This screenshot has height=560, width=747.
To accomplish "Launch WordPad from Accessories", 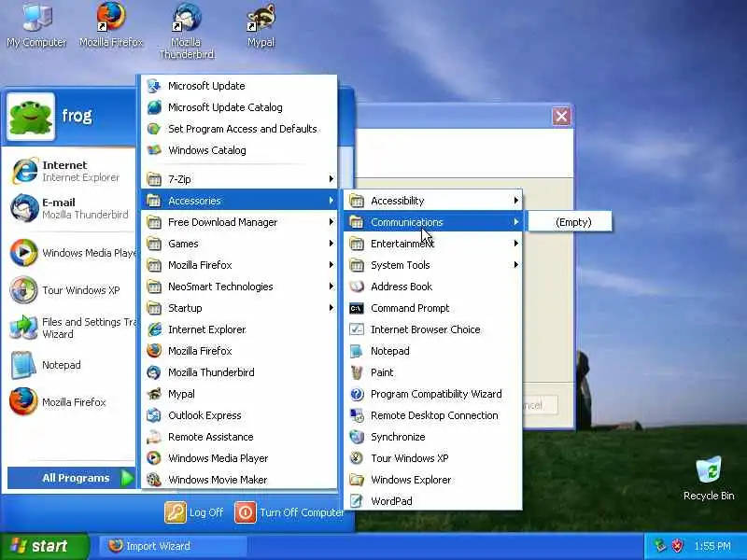I will (x=433, y=501).
